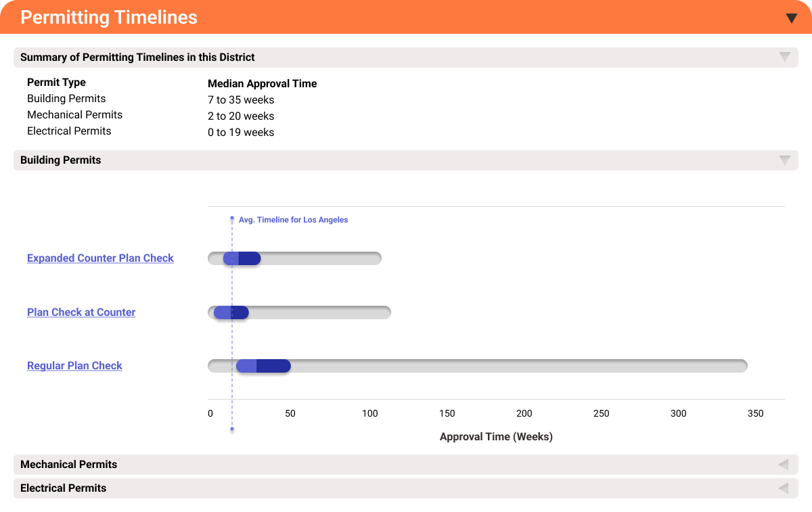Click the Permit Type column header
The height and width of the screenshot is (512, 812).
point(56,83)
